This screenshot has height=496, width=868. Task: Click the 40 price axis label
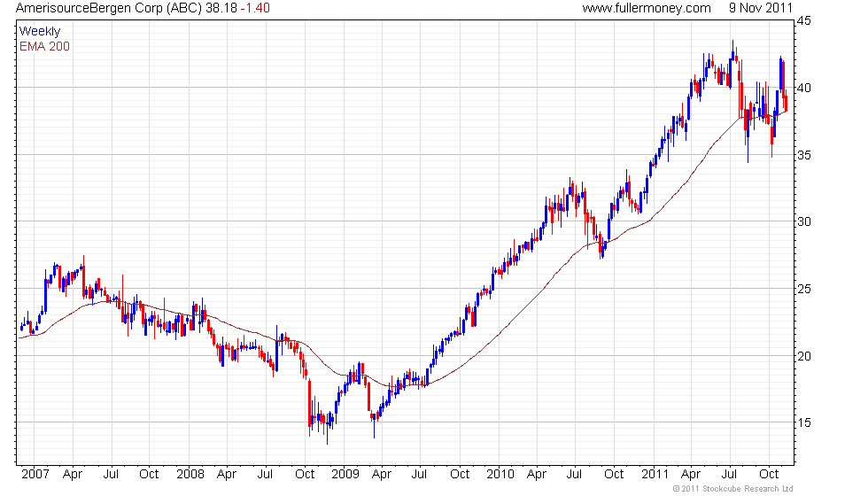point(804,88)
